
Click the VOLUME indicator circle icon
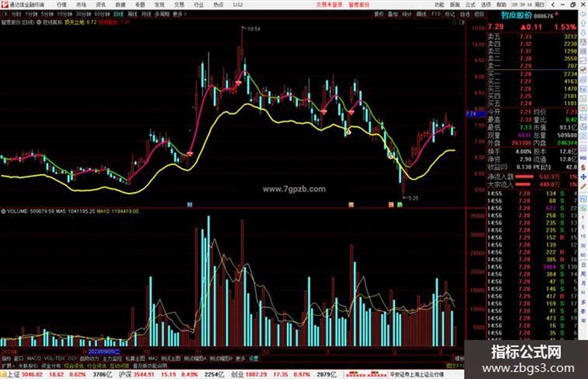click(x=3, y=211)
